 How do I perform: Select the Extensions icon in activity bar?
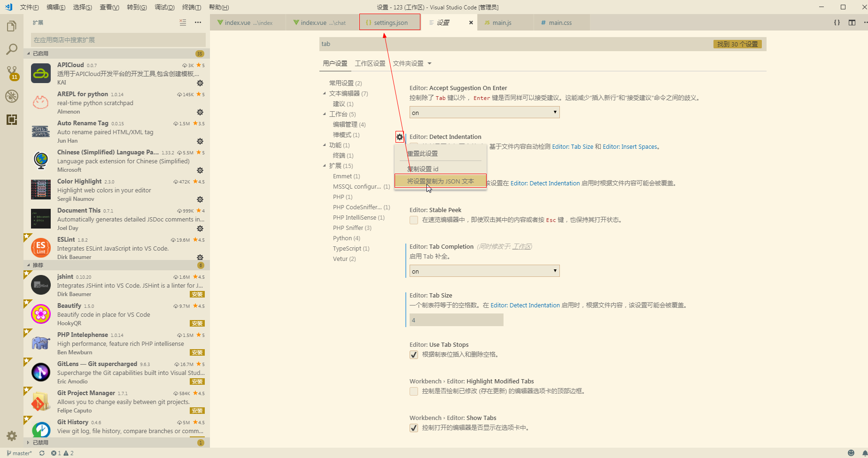click(x=12, y=120)
